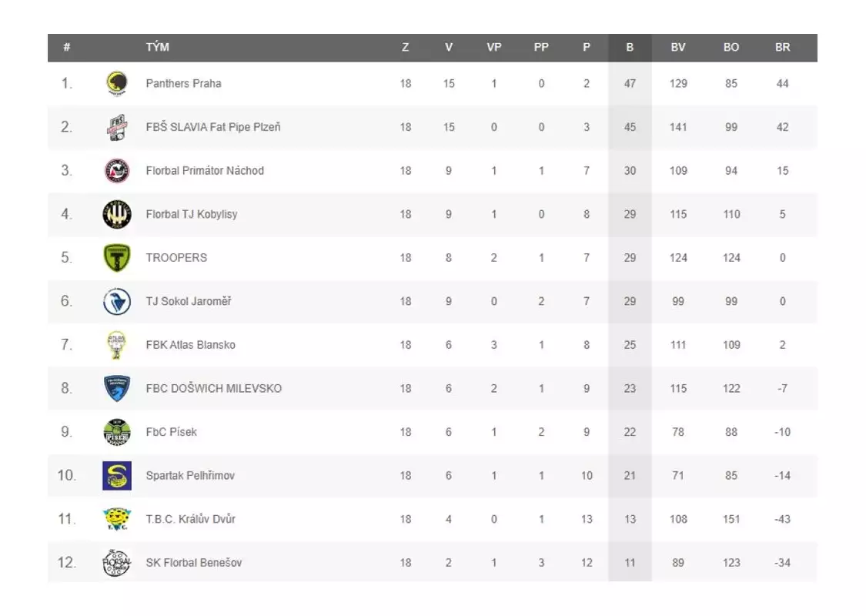866x616 pixels.
Task: Click the Florbal Primátor Náchod logo
Action: [117, 170]
